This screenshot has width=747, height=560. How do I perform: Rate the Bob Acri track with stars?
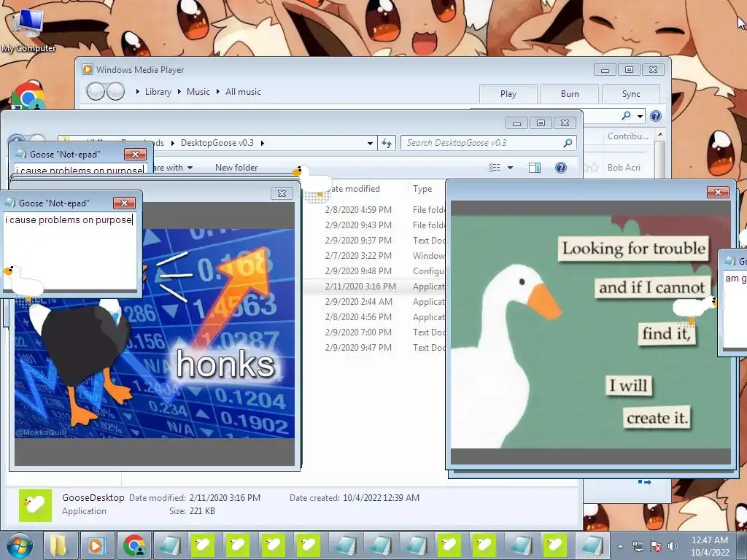pos(592,168)
